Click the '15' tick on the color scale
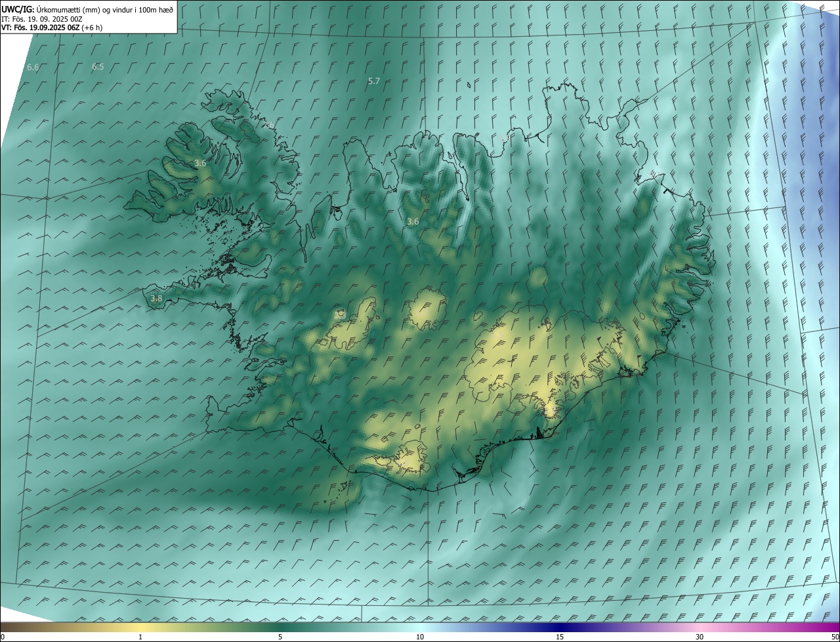Viewport: 840px width, 642px height. point(560,637)
